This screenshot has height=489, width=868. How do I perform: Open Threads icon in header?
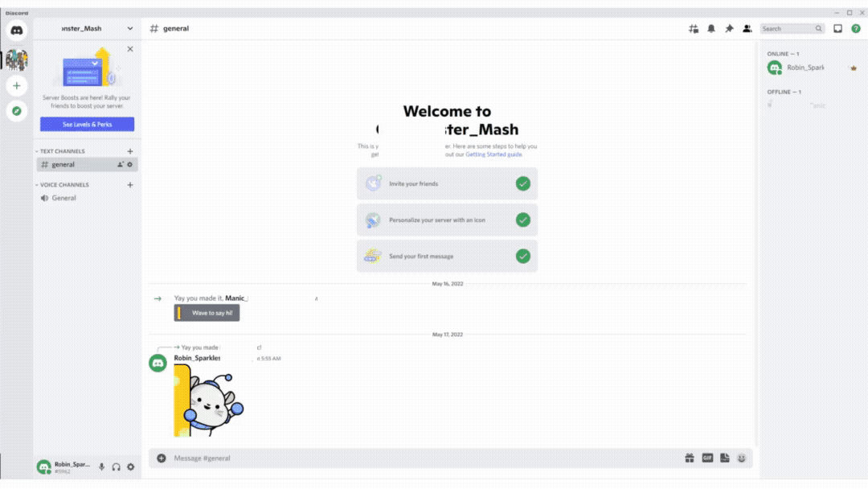[x=693, y=29]
